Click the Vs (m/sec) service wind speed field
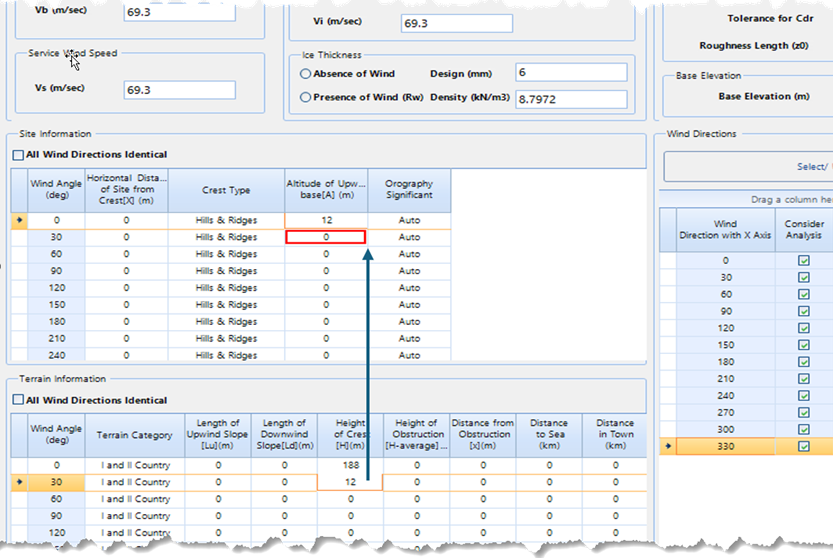Viewport: 833px width, 558px height. pos(179,90)
